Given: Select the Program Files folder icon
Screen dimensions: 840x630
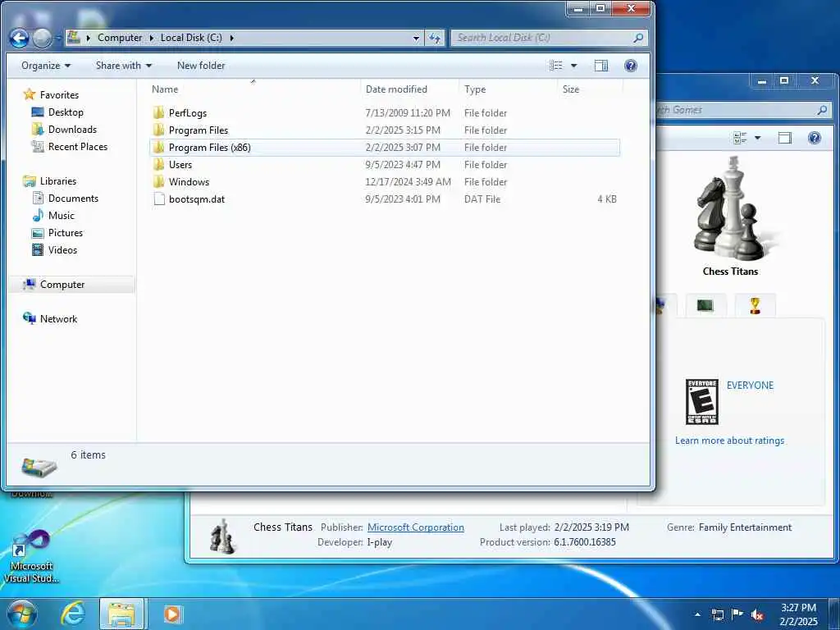Looking at the screenshot, I should [158, 130].
